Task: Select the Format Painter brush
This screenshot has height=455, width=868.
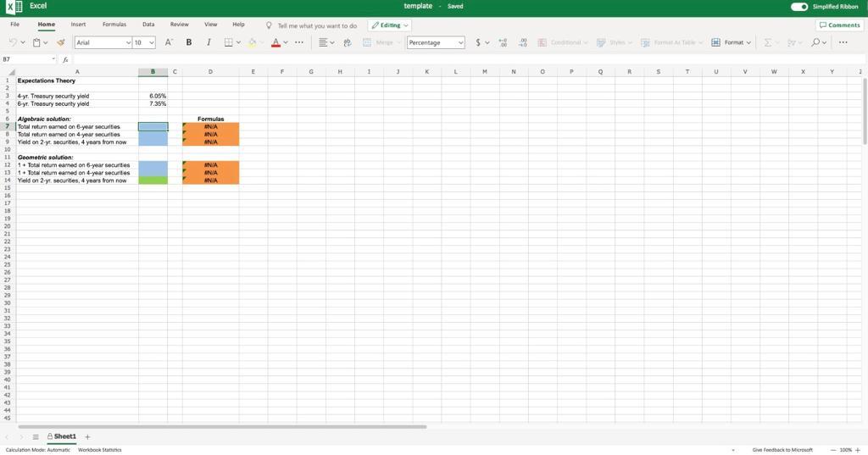Action: (61, 42)
